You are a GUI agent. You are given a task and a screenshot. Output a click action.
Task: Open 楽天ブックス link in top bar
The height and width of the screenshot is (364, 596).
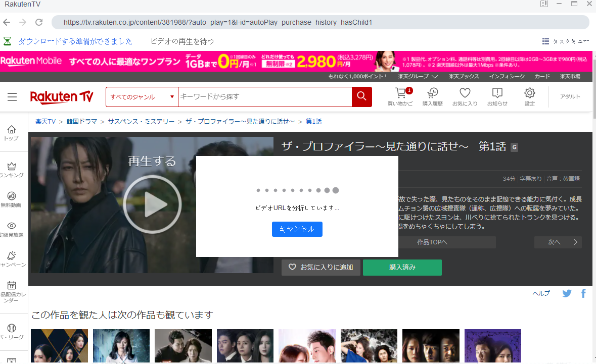point(464,76)
